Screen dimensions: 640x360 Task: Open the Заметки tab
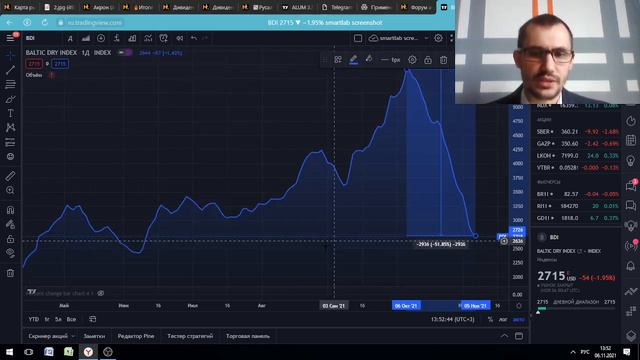[x=94, y=336]
